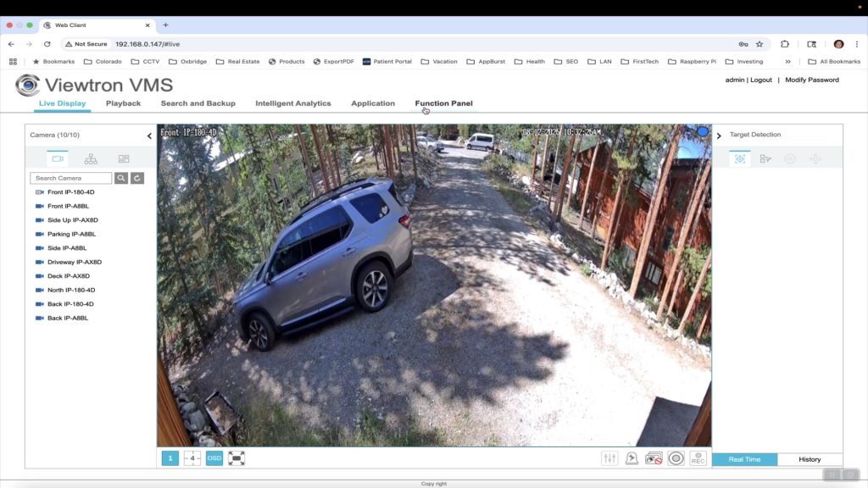Select the Real Time tab

click(744, 459)
